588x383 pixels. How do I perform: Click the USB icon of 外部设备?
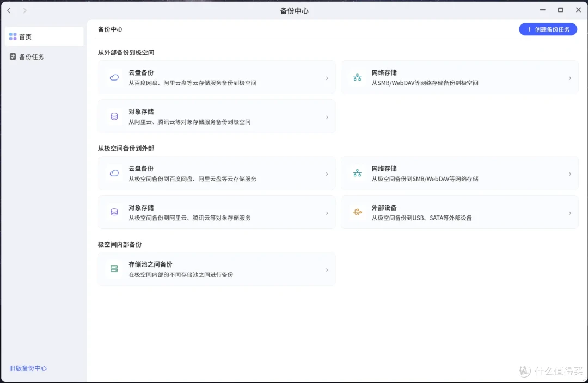tap(357, 213)
